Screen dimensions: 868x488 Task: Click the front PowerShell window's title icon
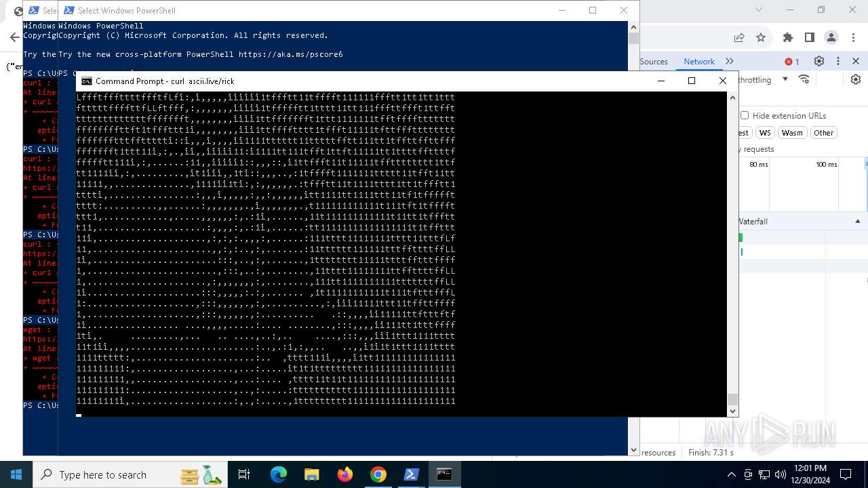[x=69, y=10]
